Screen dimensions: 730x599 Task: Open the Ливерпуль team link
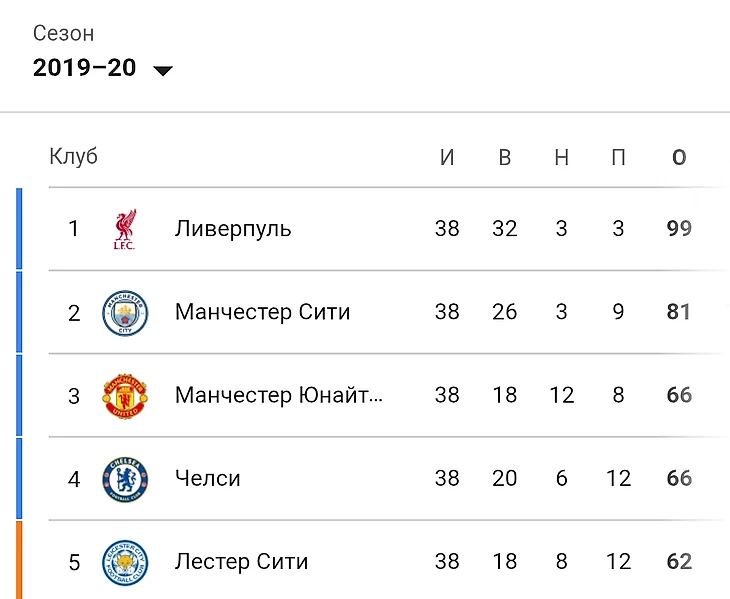click(233, 229)
